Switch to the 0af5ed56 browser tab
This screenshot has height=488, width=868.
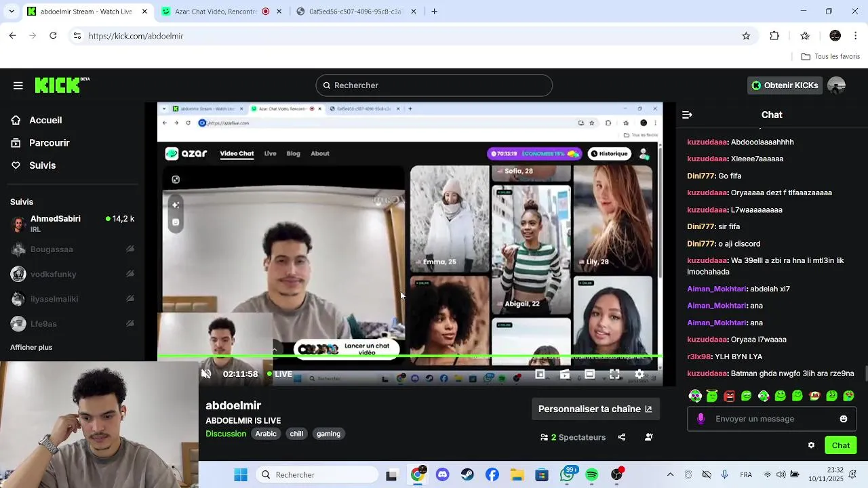[355, 12]
